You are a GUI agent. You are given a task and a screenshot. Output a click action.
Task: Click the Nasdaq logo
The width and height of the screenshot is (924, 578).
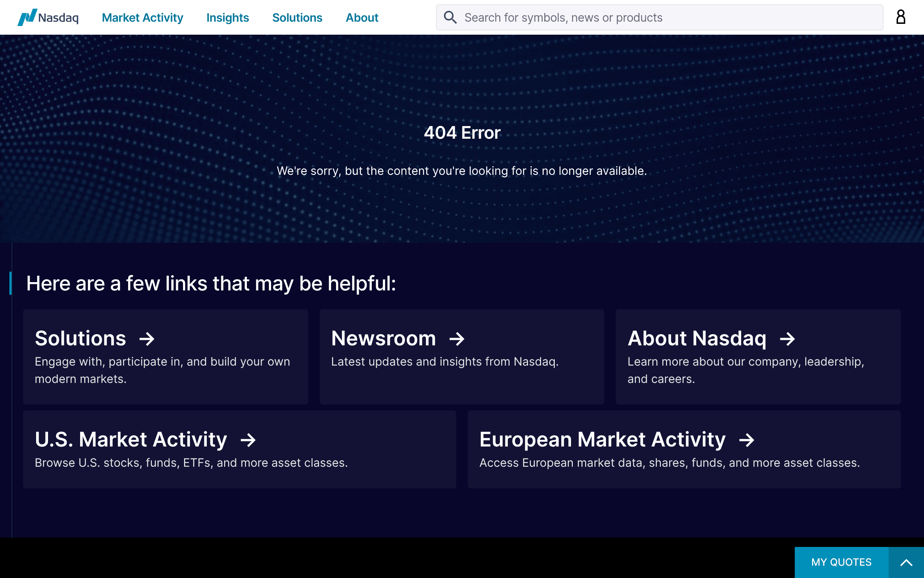click(x=48, y=18)
